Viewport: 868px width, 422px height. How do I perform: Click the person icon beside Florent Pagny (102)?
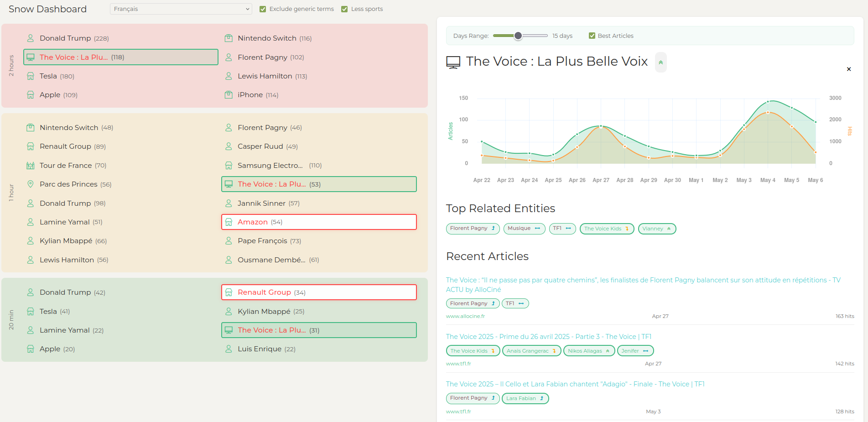[229, 57]
